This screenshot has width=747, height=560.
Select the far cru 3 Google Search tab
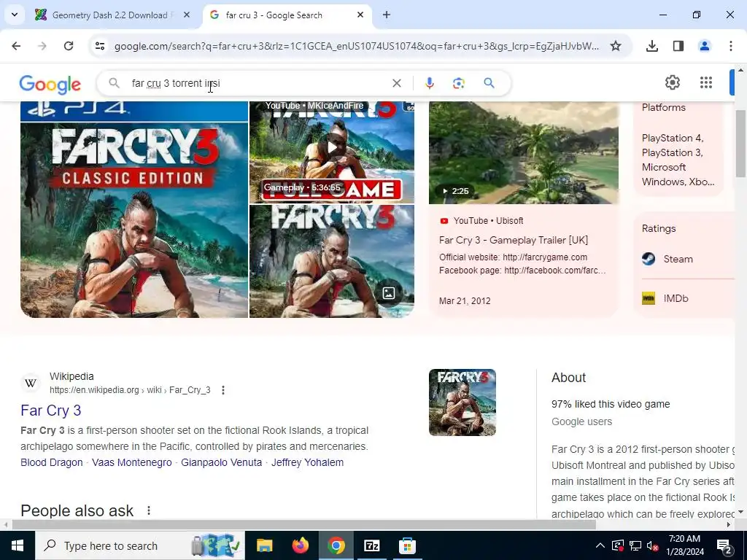pos(287,15)
